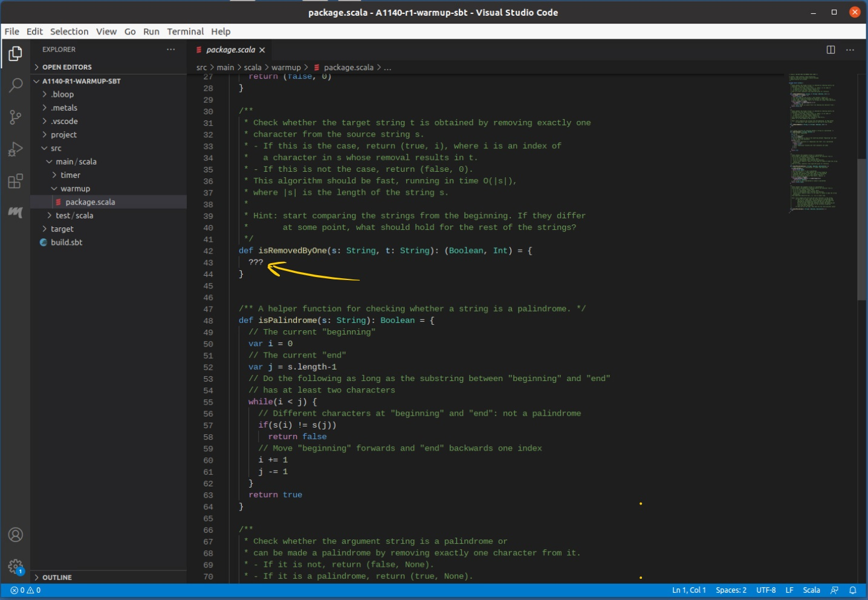Open the Source Control view
868x600 pixels.
click(16, 117)
